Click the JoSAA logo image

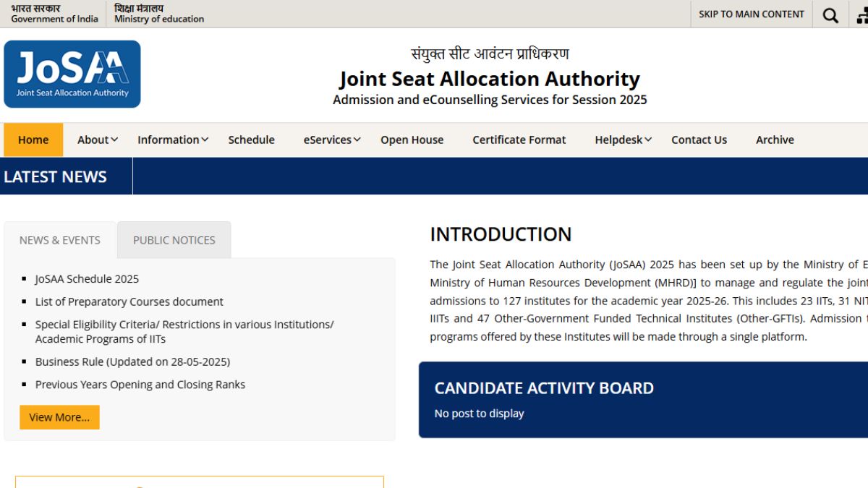72,74
